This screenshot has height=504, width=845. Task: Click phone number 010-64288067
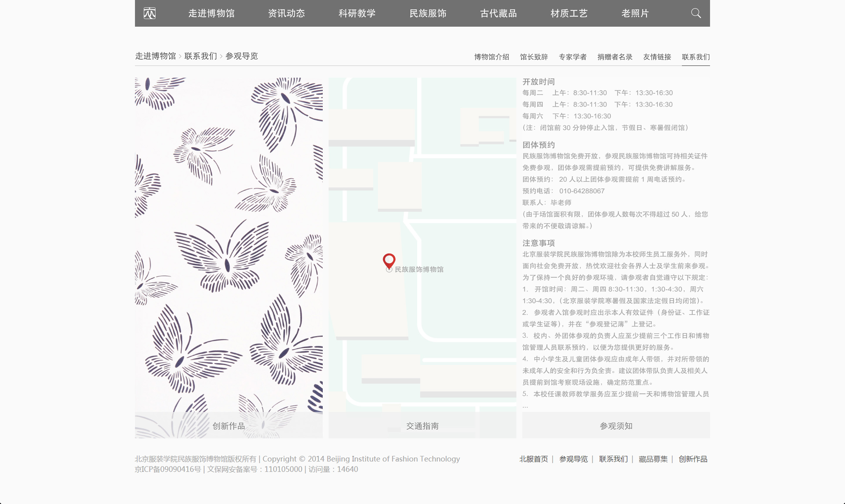tap(582, 191)
